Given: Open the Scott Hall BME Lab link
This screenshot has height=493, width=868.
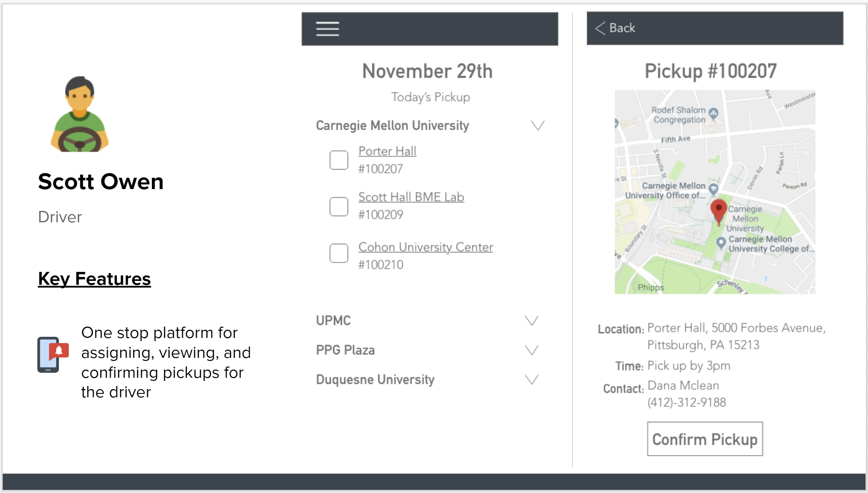Looking at the screenshot, I should [x=411, y=197].
